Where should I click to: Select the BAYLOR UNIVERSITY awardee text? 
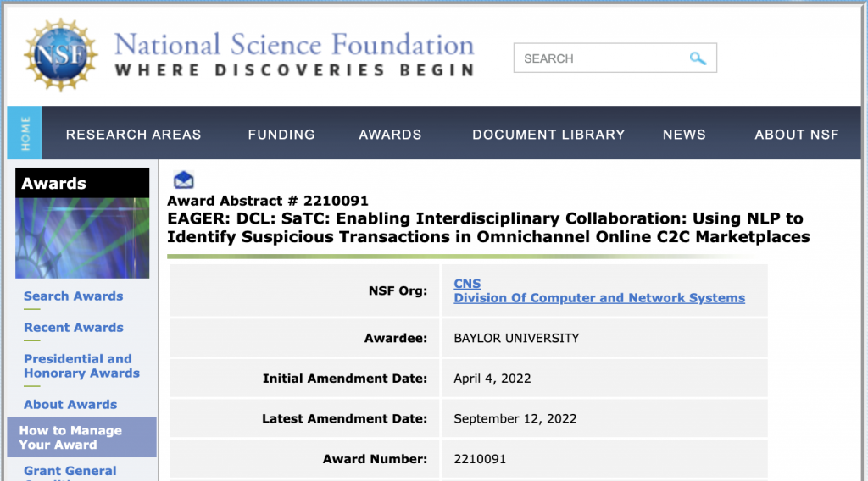coord(516,339)
